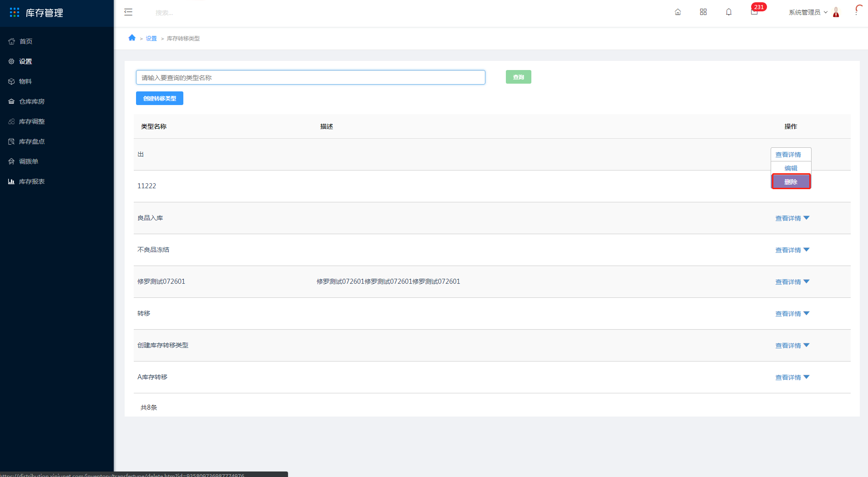Screen dimensions: 868x477
Task: Click the 11222 type name cell
Action: coord(146,186)
